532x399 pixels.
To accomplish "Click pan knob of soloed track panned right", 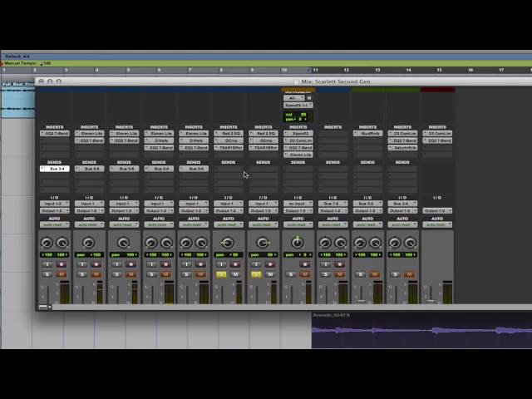I will 263,243.
